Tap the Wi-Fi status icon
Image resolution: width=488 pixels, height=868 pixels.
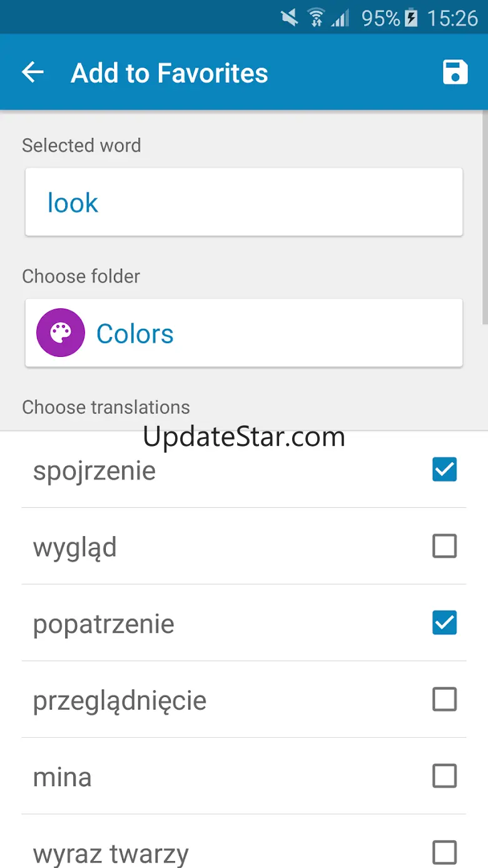[315, 18]
